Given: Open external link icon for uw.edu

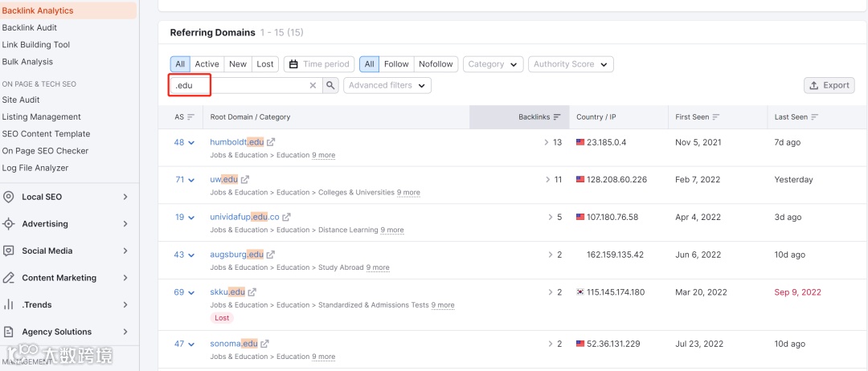Looking at the screenshot, I should [244, 179].
